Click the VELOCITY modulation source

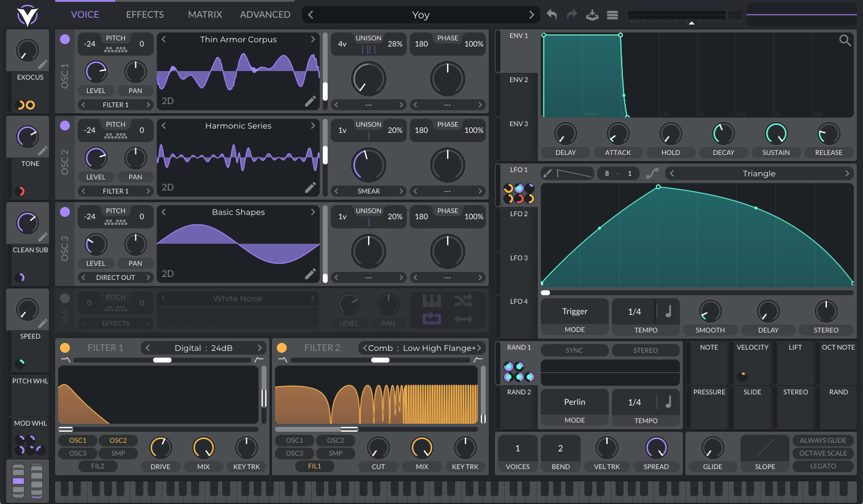pos(752,363)
